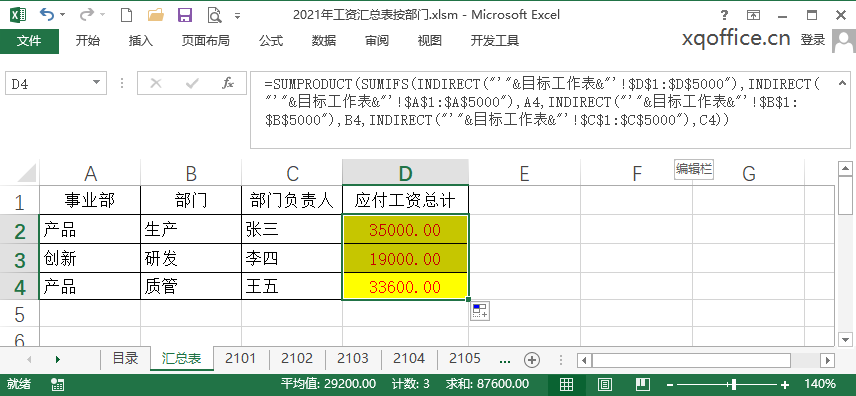This screenshot has height=396, width=856.
Task: Collapse the formula bar with chevron
Action: coord(842,82)
